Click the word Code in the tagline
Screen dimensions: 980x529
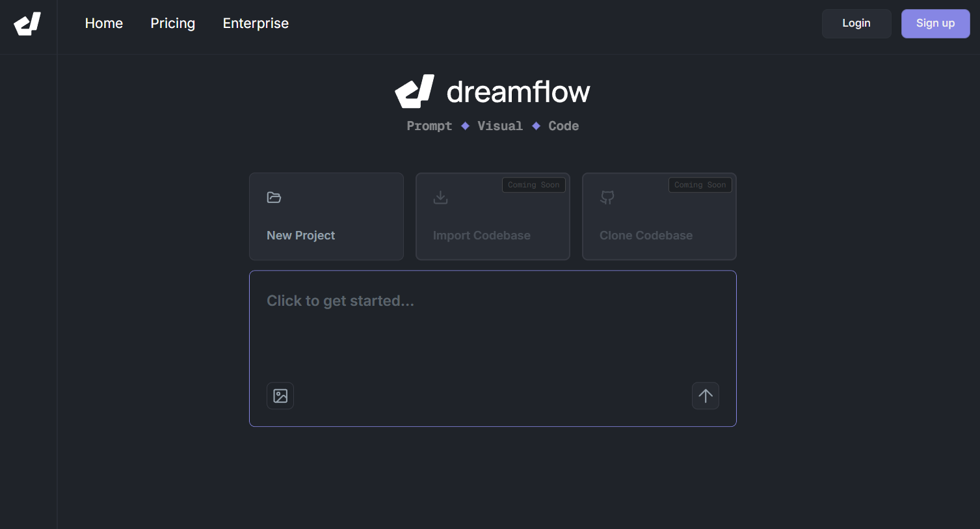coord(563,126)
